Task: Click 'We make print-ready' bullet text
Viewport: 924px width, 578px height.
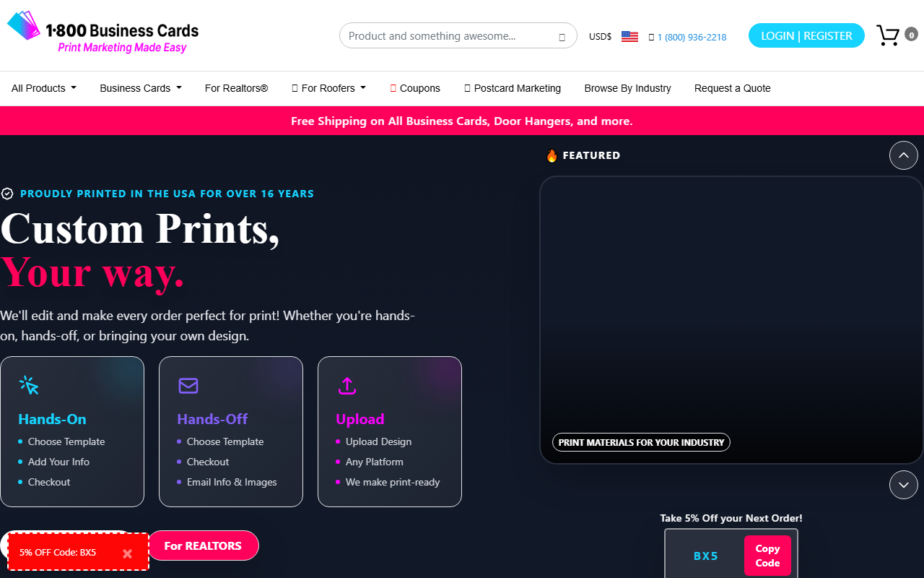Action: click(393, 482)
